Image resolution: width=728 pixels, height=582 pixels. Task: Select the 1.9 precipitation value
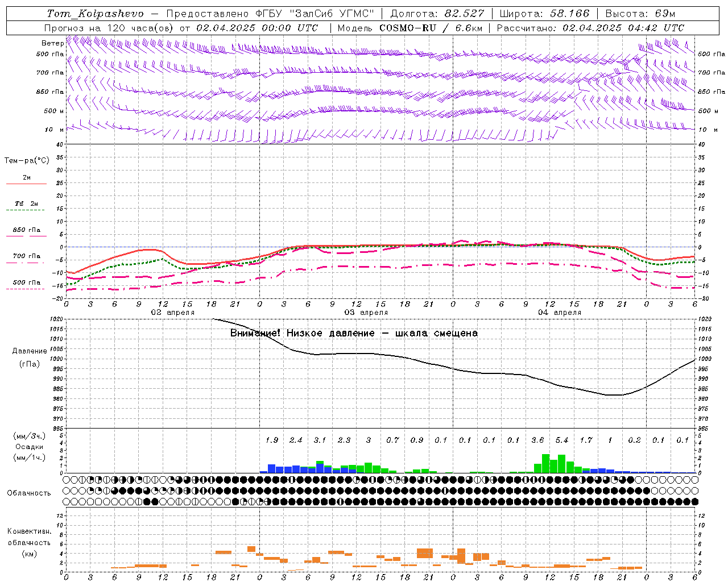click(272, 440)
